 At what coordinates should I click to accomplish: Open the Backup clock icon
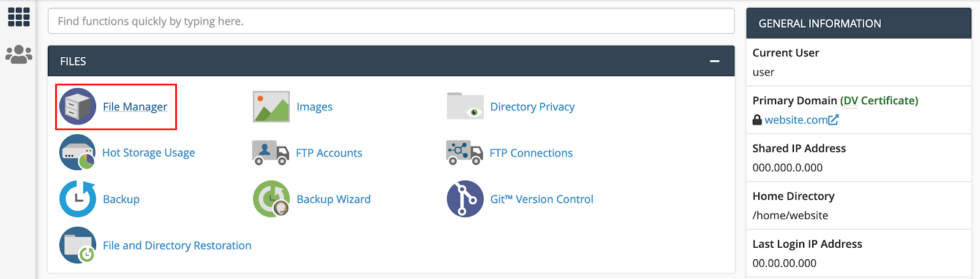78,199
